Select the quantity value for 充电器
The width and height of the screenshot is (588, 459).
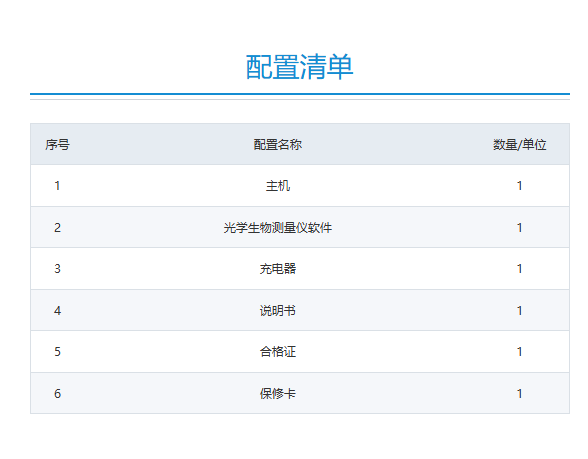point(519,269)
